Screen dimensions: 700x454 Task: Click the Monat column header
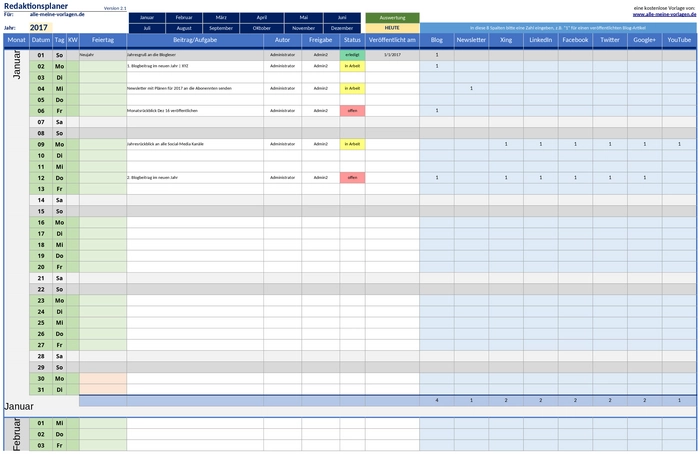click(17, 40)
